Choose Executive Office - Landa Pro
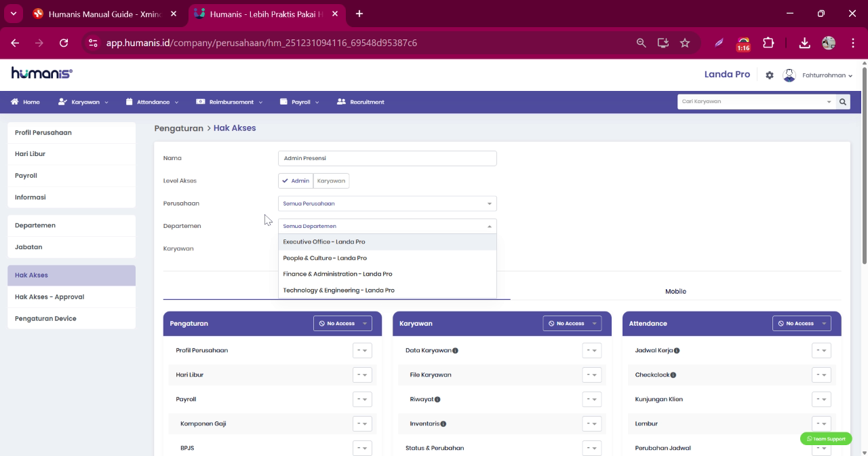 387,242
